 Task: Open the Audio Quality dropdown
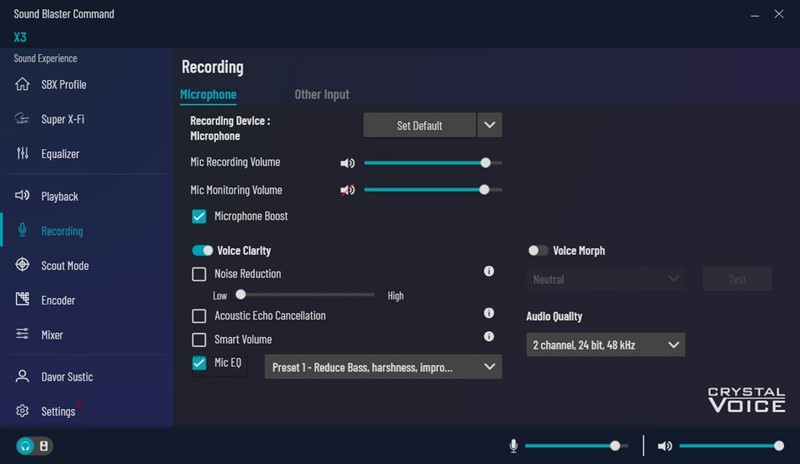click(605, 345)
